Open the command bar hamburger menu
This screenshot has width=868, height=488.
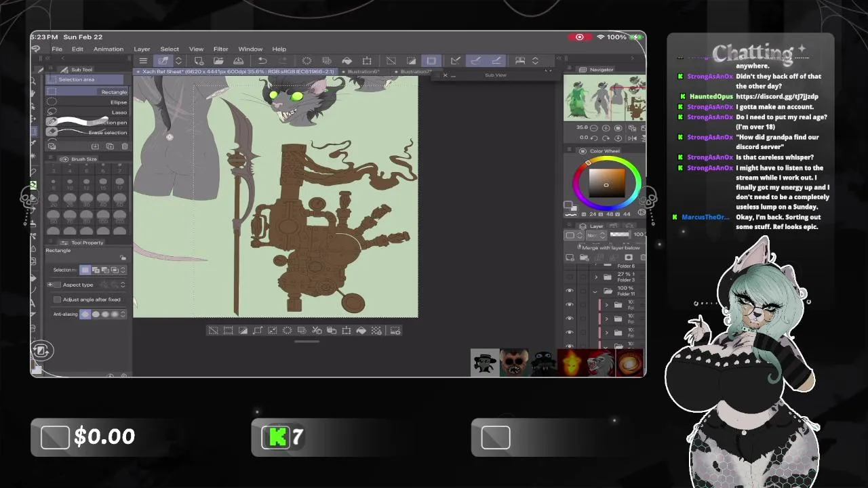(x=143, y=61)
